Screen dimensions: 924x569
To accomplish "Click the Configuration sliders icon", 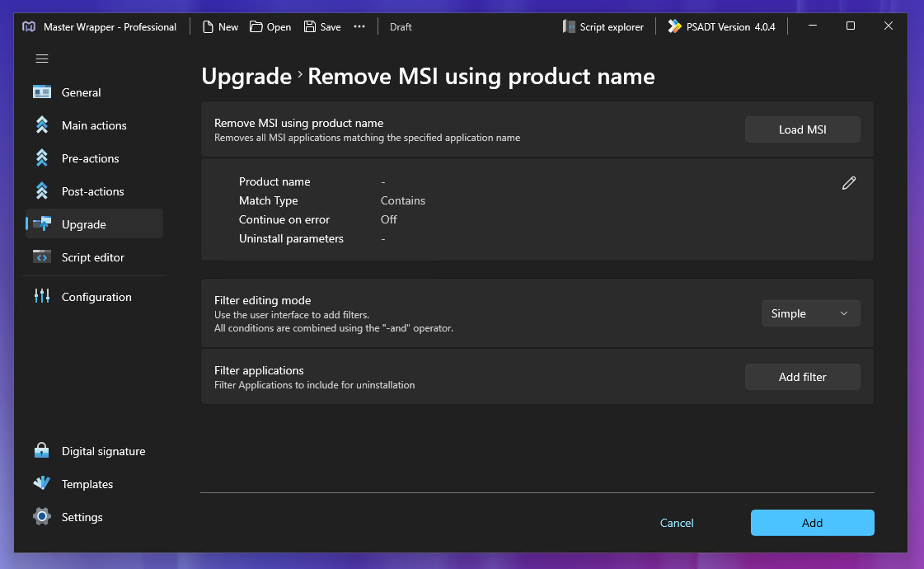I will point(42,296).
